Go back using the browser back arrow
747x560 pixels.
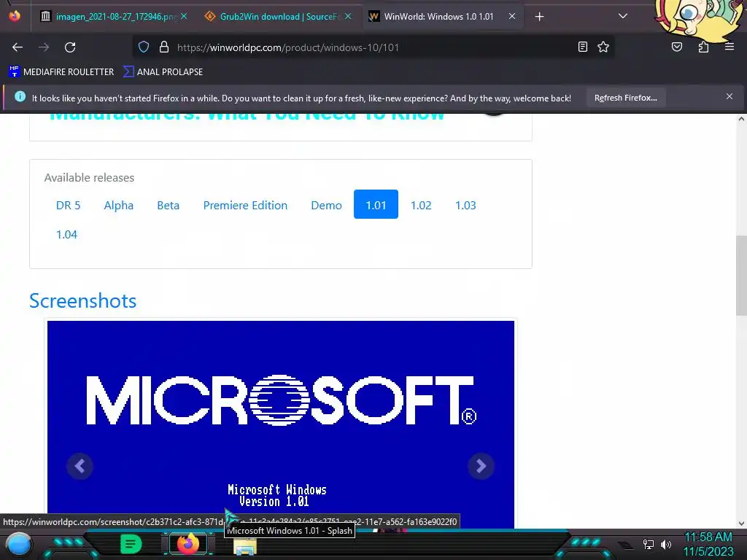tap(18, 47)
